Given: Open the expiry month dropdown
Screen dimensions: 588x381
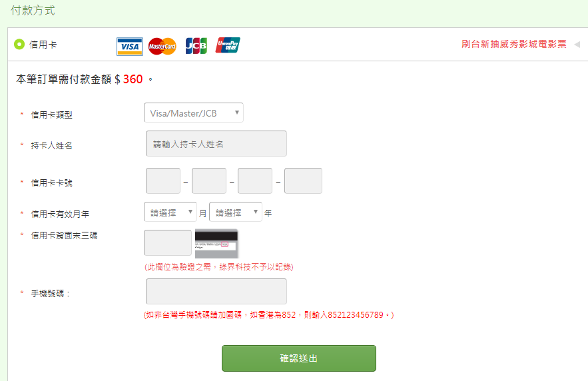Looking at the screenshot, I should click(x=170, y=212).
